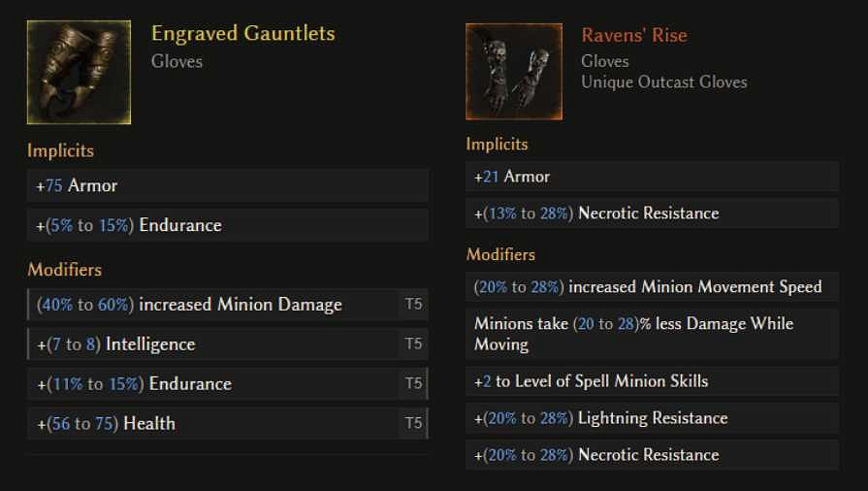Select the increased Minion Damage modifier
868x491 pixels.
tap(213, 305)
